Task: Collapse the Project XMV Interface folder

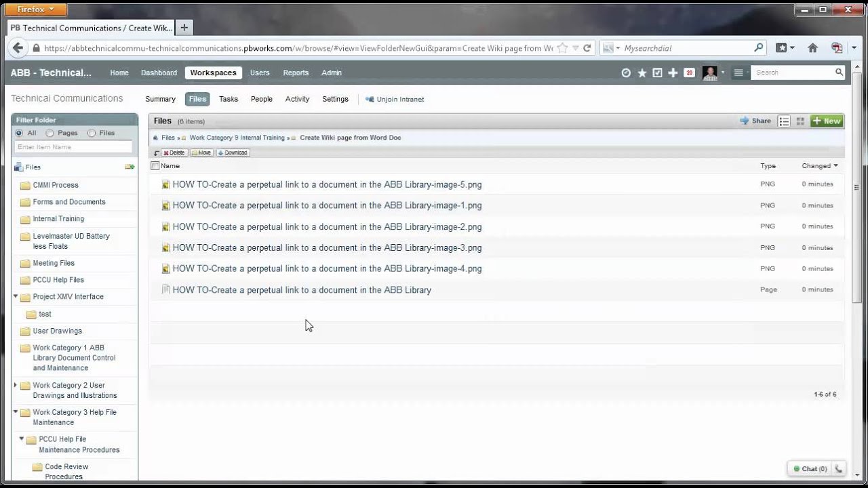Action: 16,296
